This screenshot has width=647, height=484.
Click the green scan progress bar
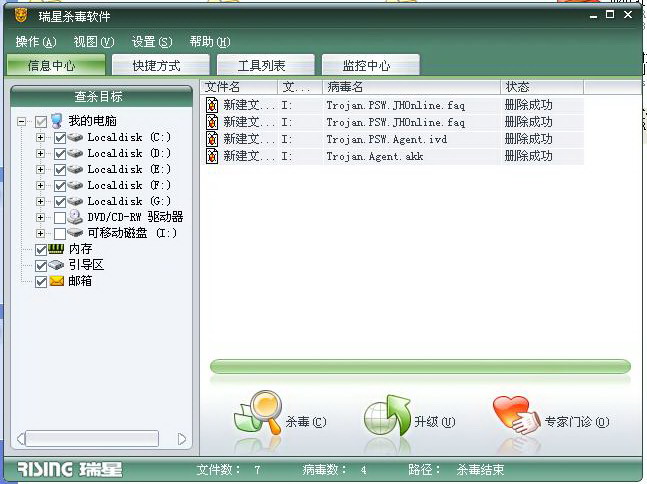(420, 366)
